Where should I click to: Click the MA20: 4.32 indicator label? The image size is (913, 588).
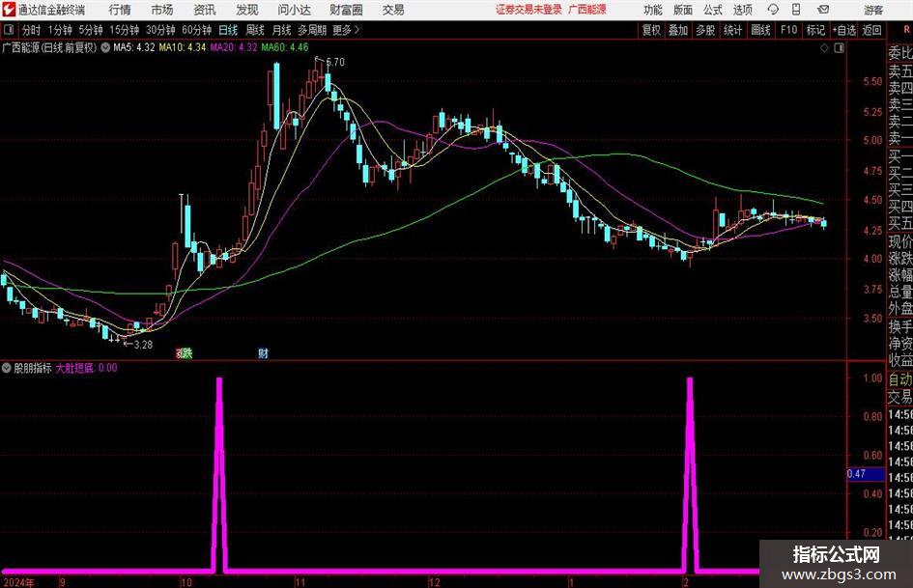pos(234,47)
